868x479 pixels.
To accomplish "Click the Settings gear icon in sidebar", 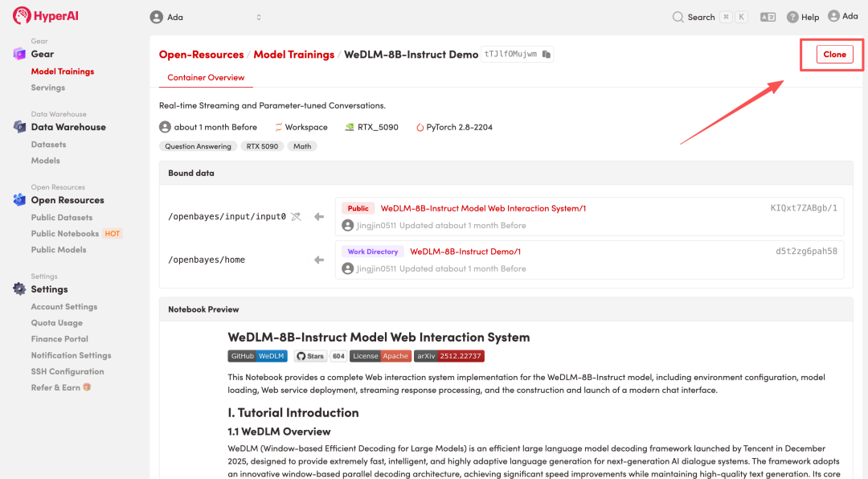I will pos(19,289).
